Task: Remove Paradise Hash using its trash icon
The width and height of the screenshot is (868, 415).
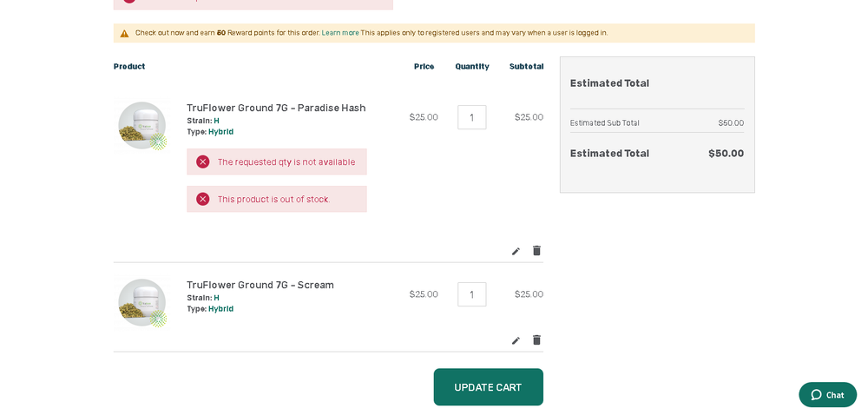Action: click(x=536, y=251)
